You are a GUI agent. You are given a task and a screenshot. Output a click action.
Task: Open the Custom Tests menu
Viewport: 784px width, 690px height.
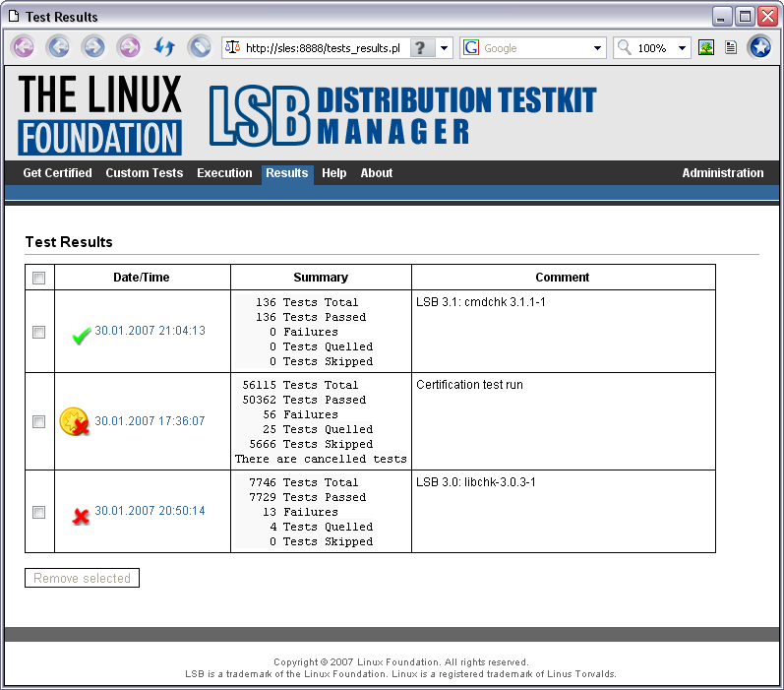pyautogui.click(x=144, y=173)
